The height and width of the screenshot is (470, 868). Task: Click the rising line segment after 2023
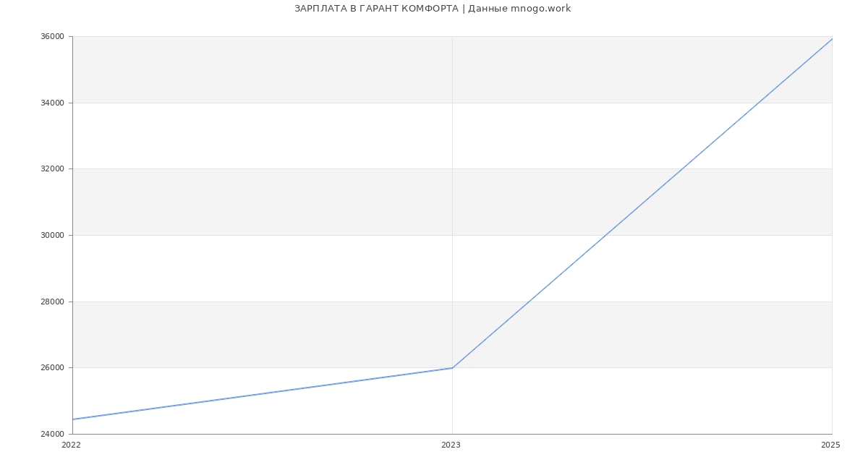642,203
